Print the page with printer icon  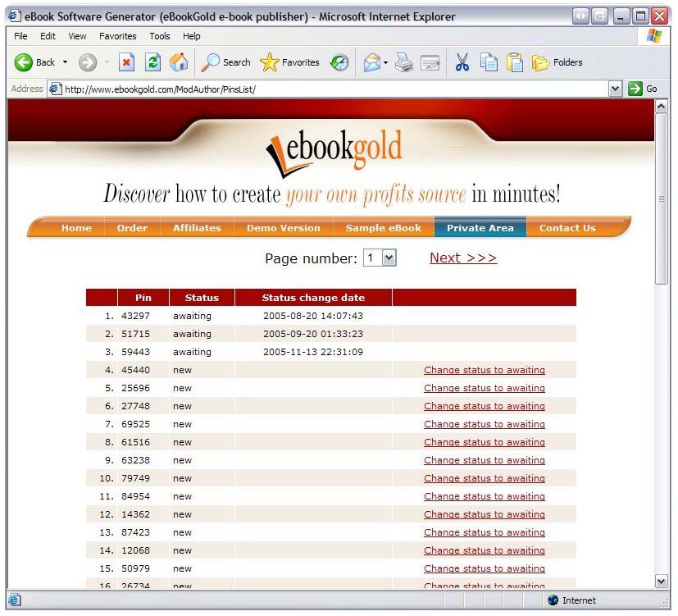(404, 62)
